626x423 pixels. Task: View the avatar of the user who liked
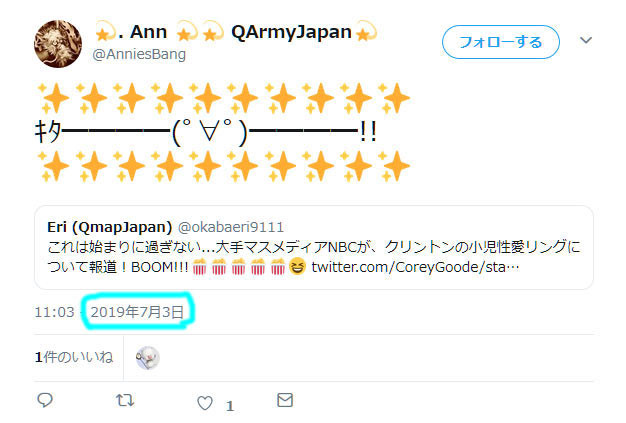pos(147,358)
